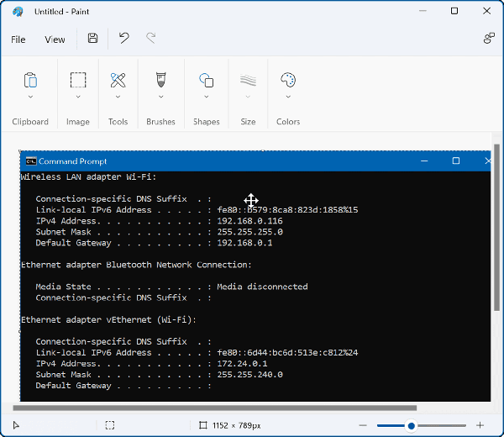504x437 pixels.
Task: Click the Size line thickness icon
Action: (248, 80)
